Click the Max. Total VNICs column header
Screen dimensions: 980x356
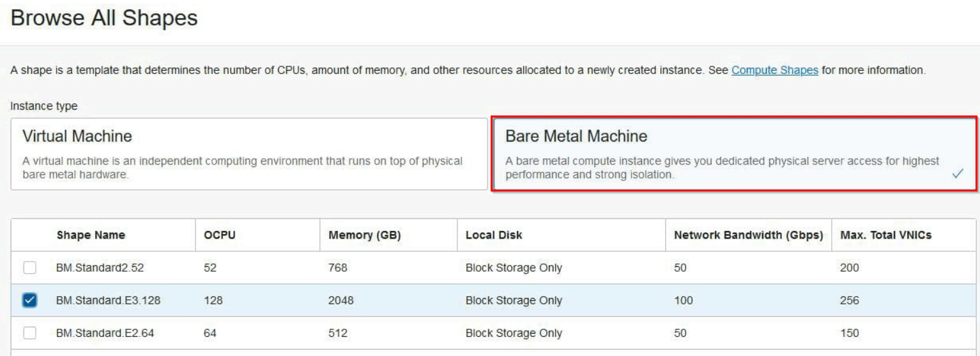[x=885, y=235]
